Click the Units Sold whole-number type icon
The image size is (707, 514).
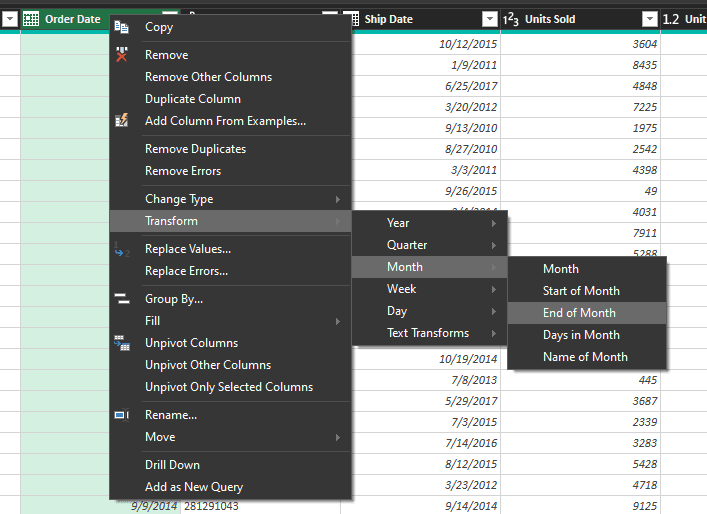[511, 19]
